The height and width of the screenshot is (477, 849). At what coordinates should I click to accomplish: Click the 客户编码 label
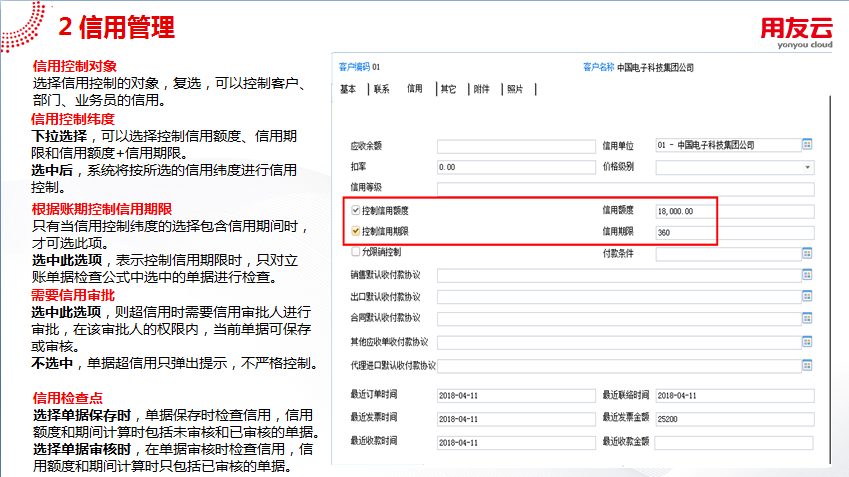(x=354, y=67)
